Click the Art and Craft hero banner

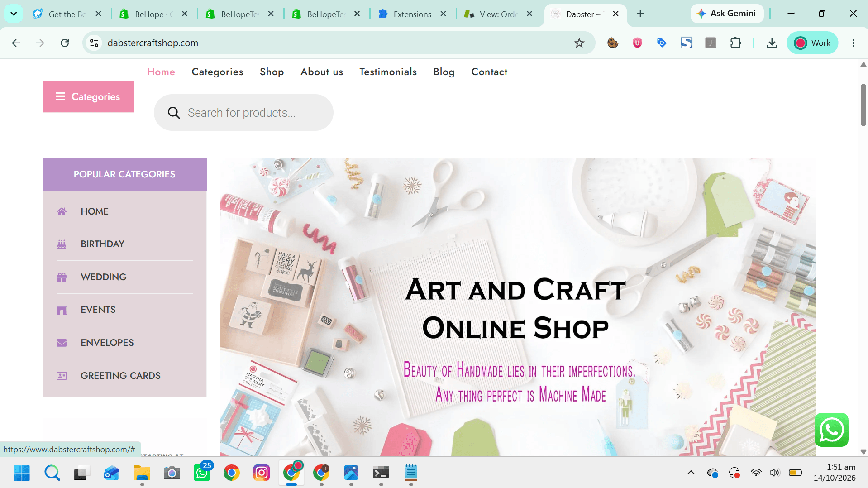pyautogui.click(x=518, y=307)
